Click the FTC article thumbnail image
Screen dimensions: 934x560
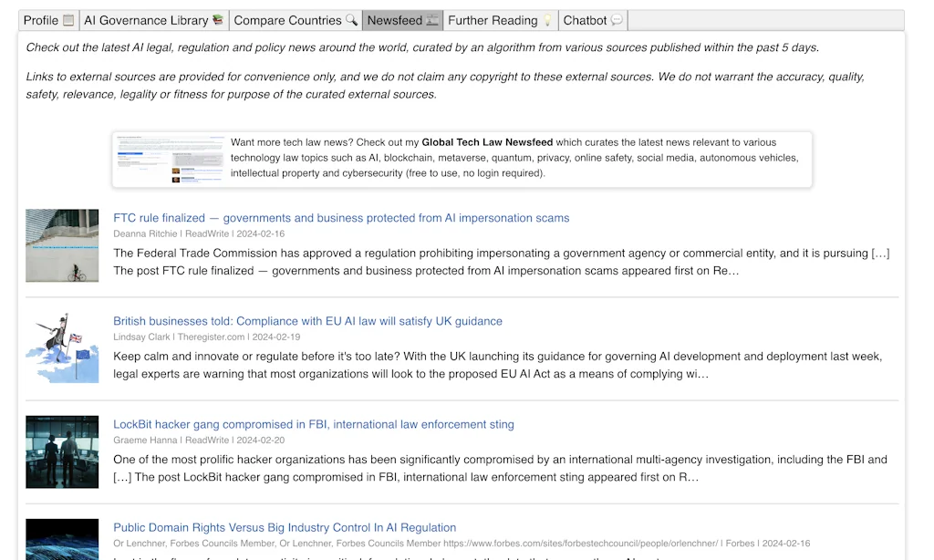click(x=62, y=245)
